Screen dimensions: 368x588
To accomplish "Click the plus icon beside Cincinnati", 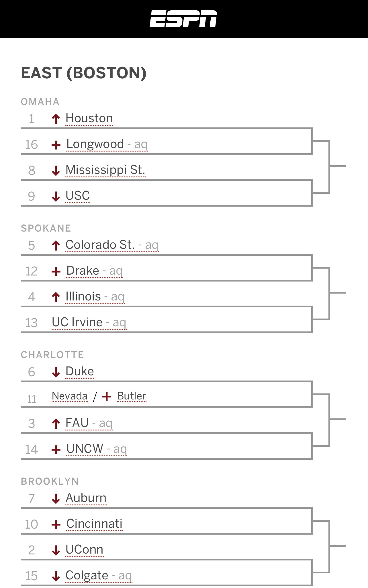I will pos(56,525).
